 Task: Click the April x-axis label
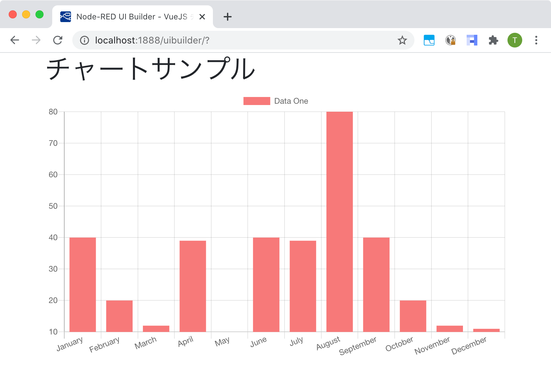[185, 341]
